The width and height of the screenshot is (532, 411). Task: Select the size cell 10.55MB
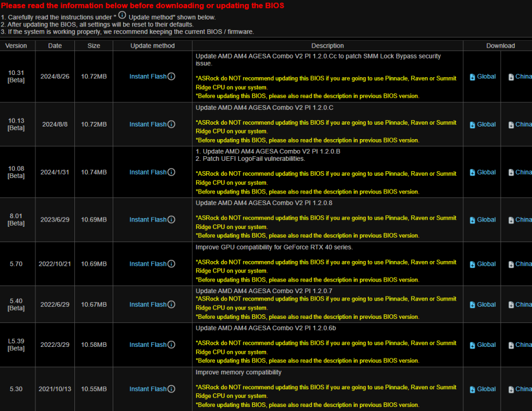tap(94, 389)
